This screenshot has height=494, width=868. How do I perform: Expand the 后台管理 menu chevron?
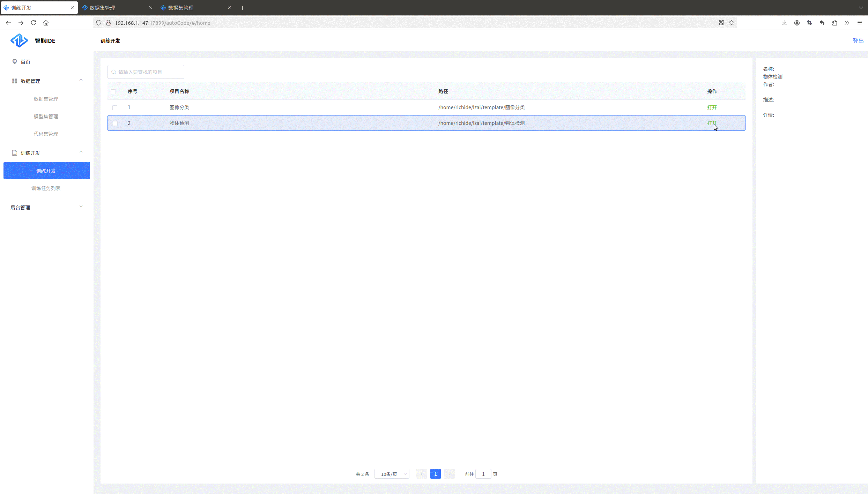coord(81,207)
